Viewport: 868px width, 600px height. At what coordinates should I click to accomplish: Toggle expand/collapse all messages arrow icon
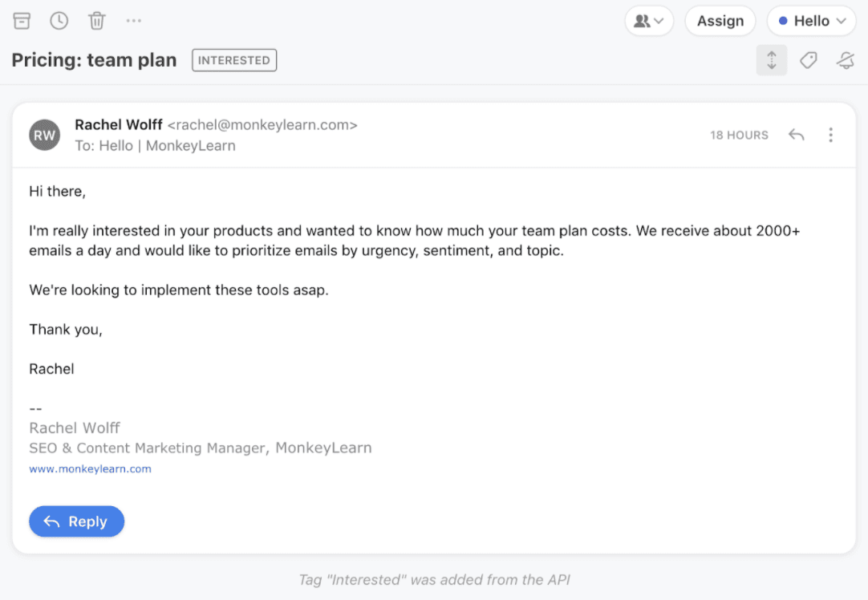coord(772,60)
